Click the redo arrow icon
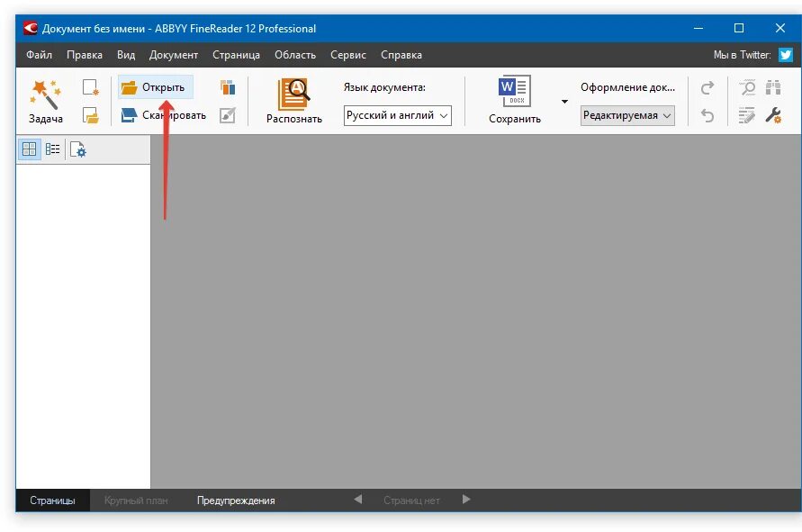The image size is (802, 532). click(707, 88)
